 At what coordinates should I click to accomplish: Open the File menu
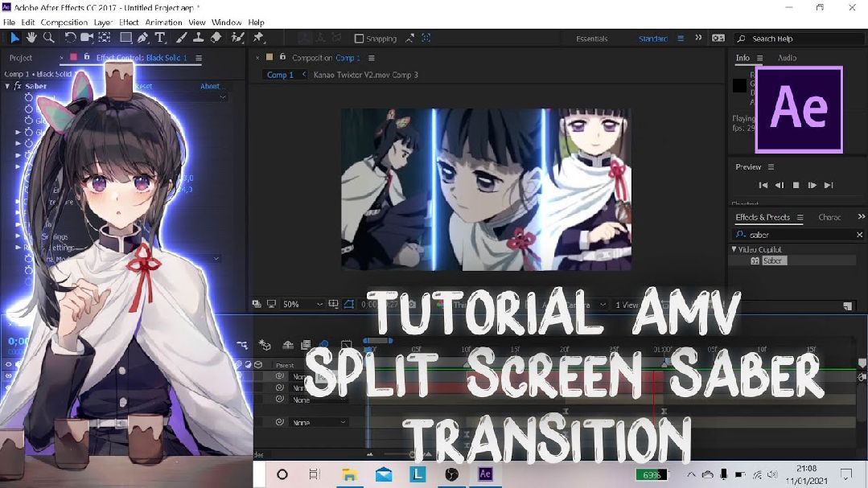pyautogui.click(x=9, y=23)
